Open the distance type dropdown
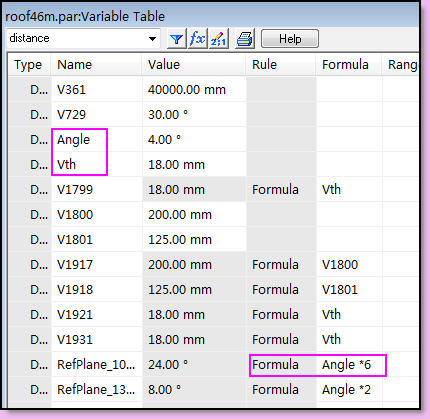This screenshot has width=430, height=419. point(152,39)
